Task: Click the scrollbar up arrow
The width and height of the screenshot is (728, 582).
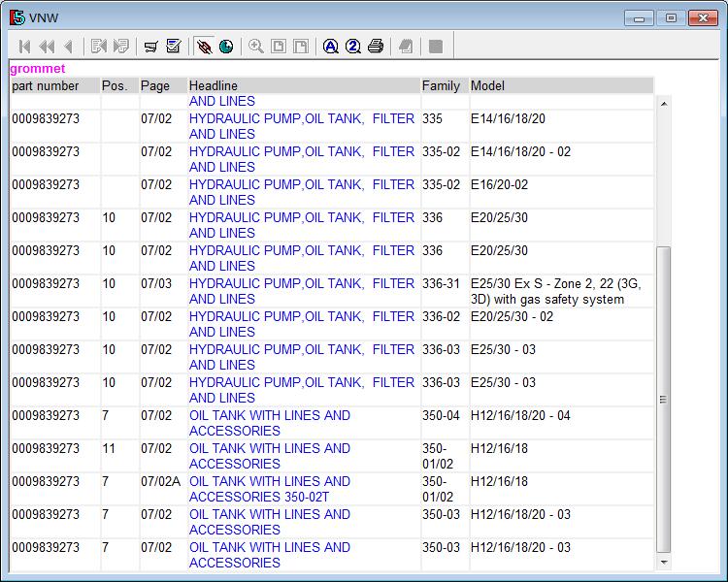Action: (x=664, y=104)
